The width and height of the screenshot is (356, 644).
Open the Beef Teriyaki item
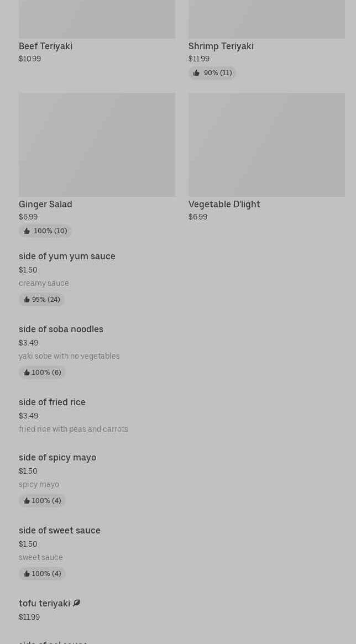point(45,46)
